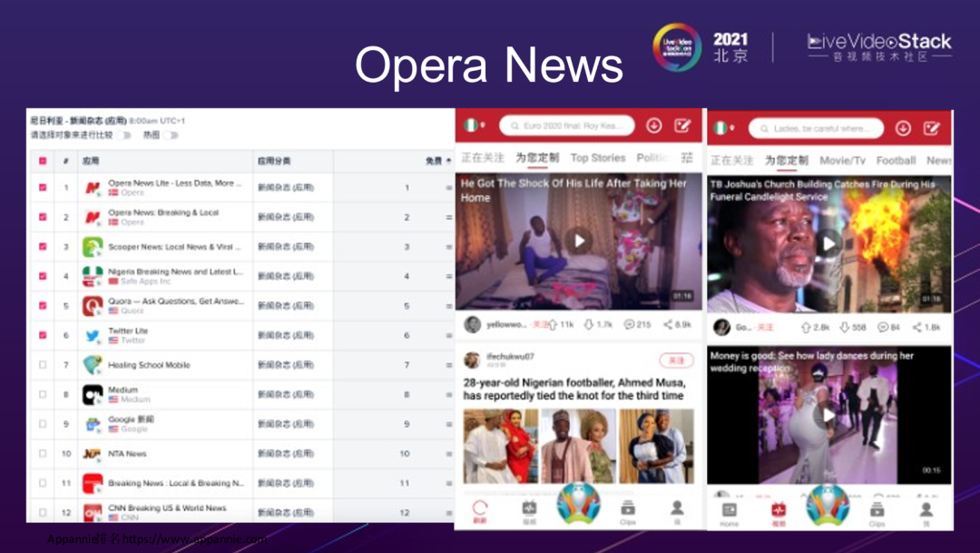
Task: Play TB Joshua church fire video
Action: click(x=828, y=243)
